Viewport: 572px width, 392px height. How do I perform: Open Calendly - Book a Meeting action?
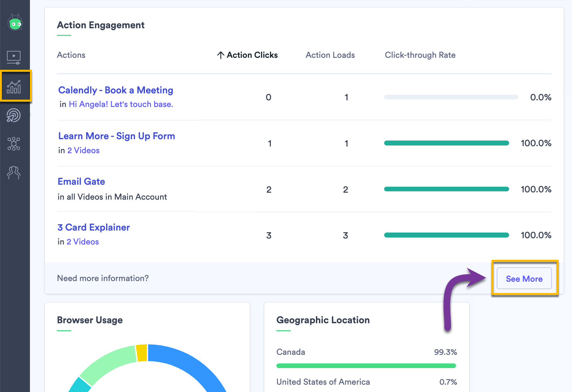pyautogui.click(x=116, y=90)
